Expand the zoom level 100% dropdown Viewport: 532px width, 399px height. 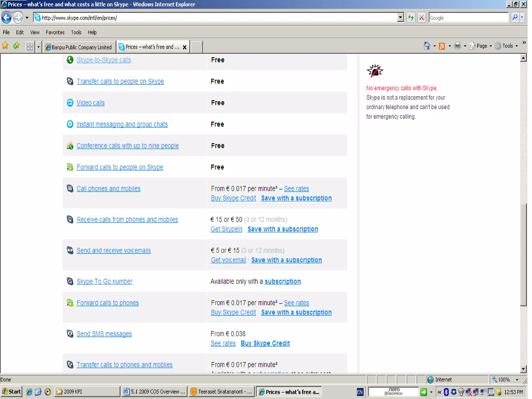[x=517, y=380]
